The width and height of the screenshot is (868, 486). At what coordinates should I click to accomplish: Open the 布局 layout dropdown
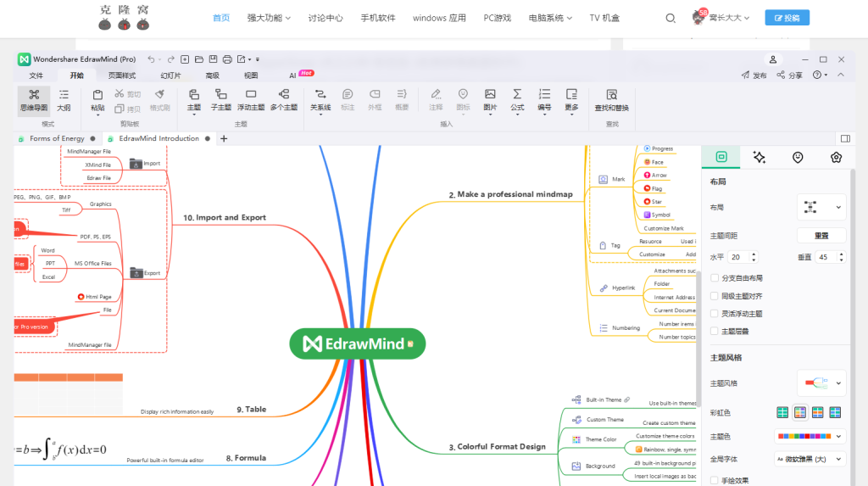click(821, 207)
